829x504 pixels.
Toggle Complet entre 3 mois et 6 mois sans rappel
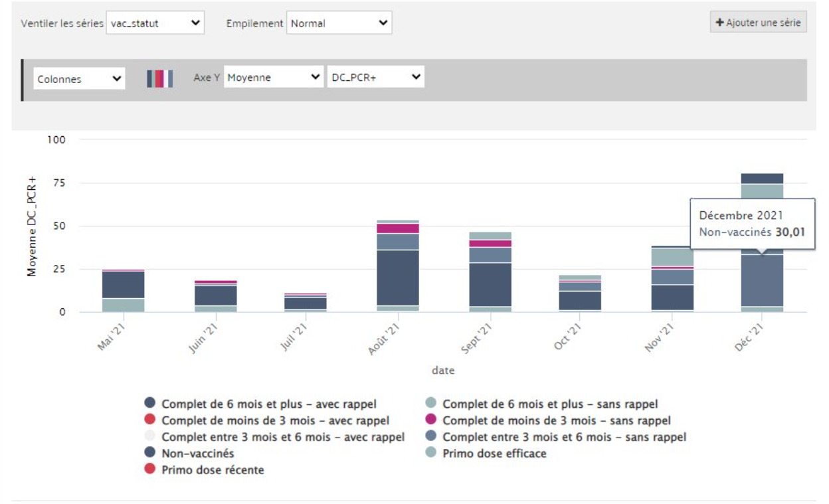[x=564, y=437]
